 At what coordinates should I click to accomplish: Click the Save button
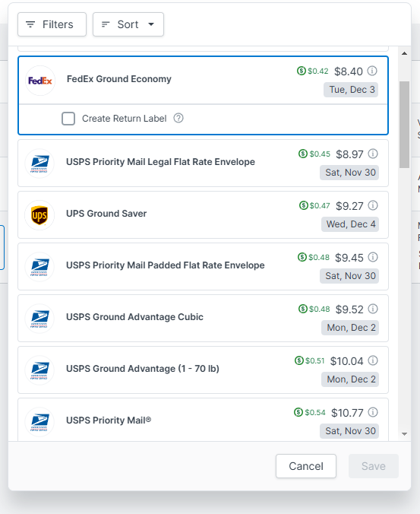click(374, 466)
